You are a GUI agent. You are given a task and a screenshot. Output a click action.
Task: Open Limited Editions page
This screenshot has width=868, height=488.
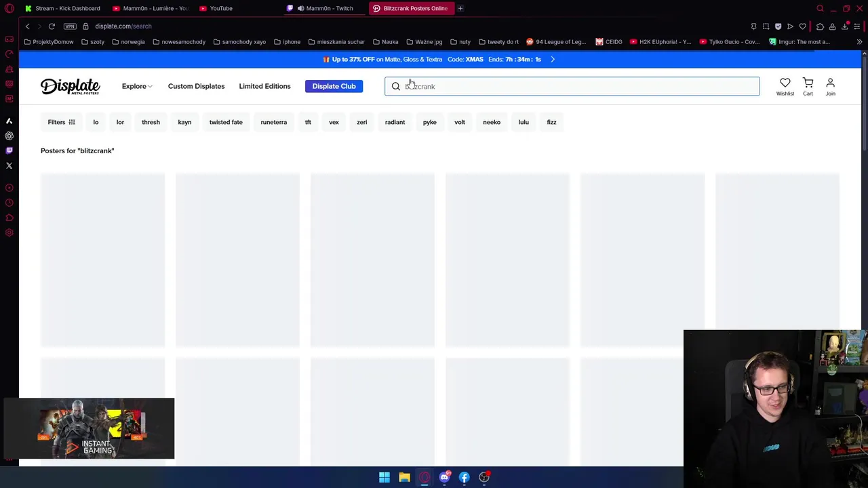[x=264, y=87]
